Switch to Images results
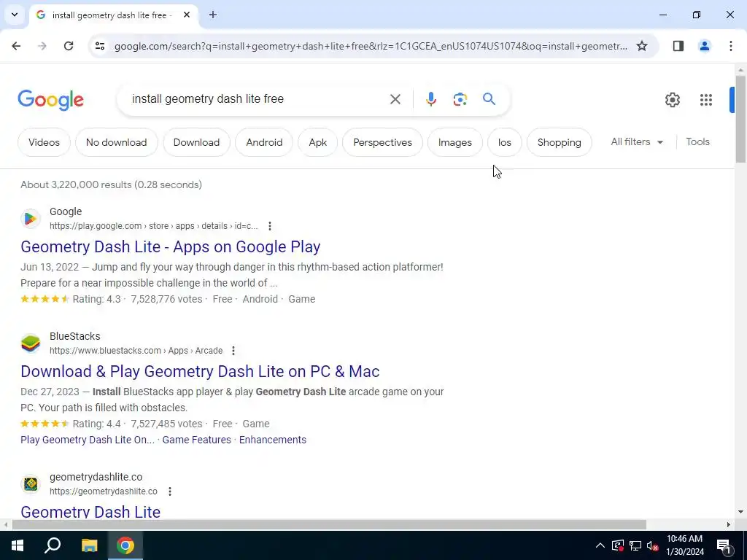Viewport: 747px width, 560px height. click(455, 142)
